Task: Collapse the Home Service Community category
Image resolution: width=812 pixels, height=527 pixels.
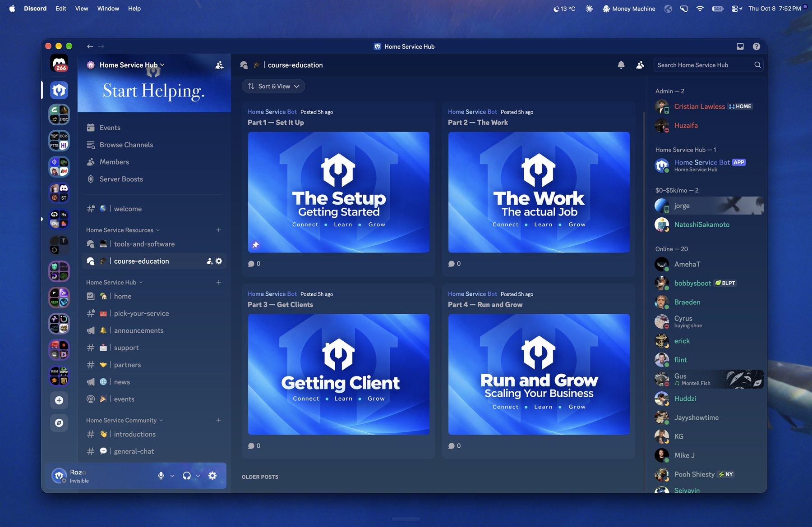Action: coord(125,420)
